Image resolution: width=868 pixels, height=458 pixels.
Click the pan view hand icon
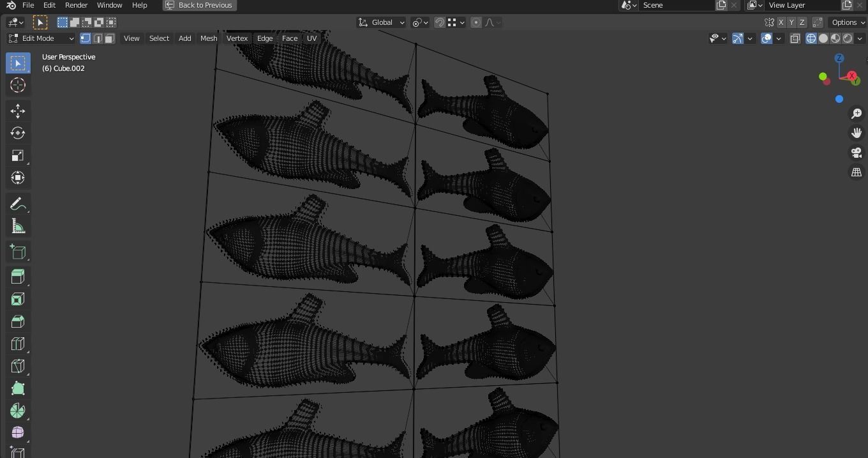857,133
